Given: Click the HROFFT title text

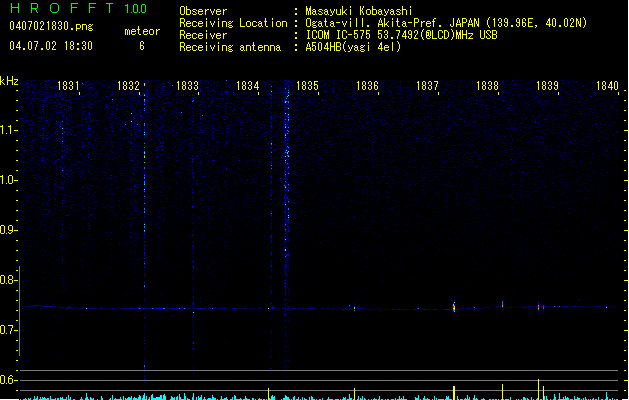Looking at the screenshot, I should pos(62,8).
